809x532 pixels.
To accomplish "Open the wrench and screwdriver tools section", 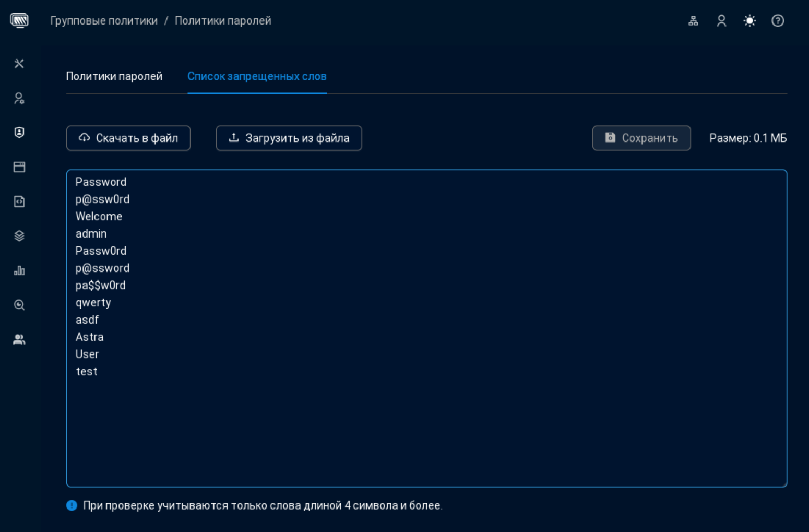I will (x=19, y=64).
